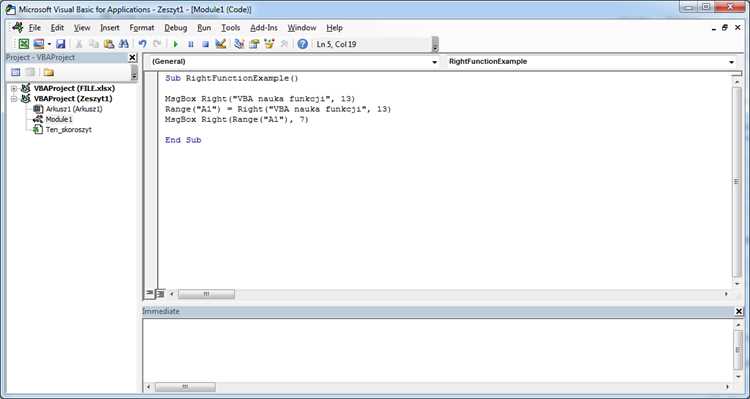Click the MsgBox Right(Range("A1"), 7) line
This screenshot has width=750, height=399.
point(237,120)
